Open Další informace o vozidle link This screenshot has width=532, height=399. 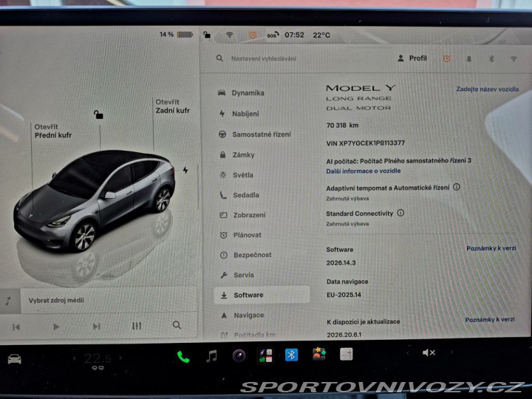coord(364,171)
